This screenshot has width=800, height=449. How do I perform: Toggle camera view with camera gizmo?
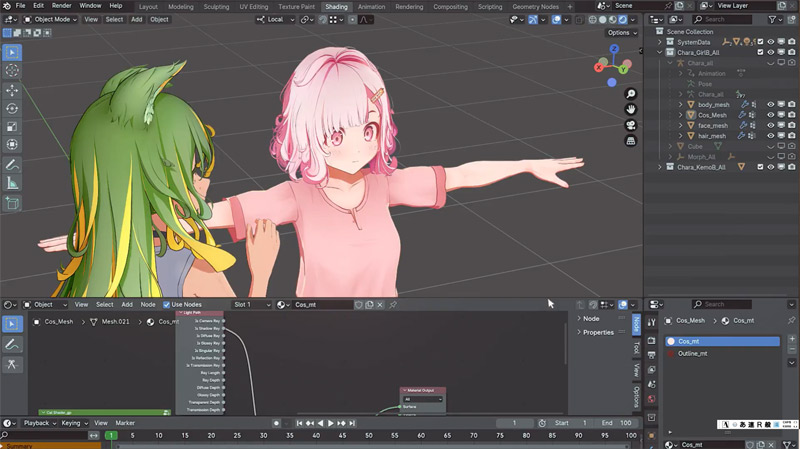click(631, 125)
